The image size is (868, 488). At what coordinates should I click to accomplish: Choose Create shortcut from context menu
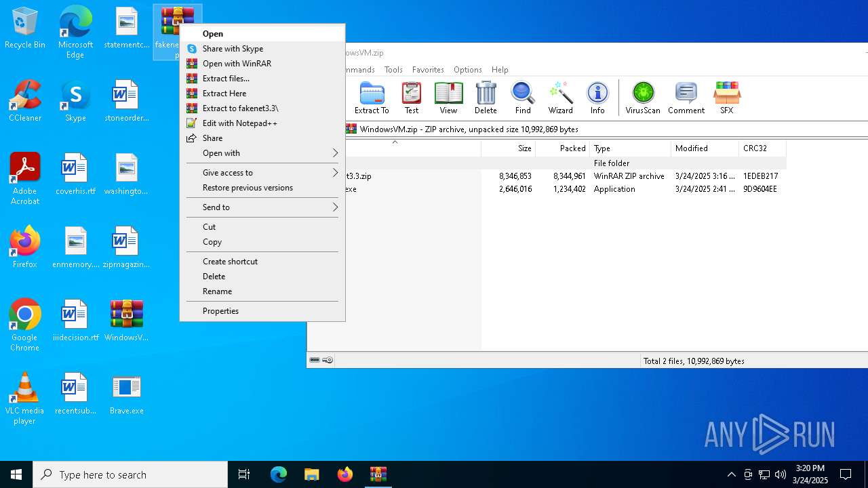click(262, 262)
